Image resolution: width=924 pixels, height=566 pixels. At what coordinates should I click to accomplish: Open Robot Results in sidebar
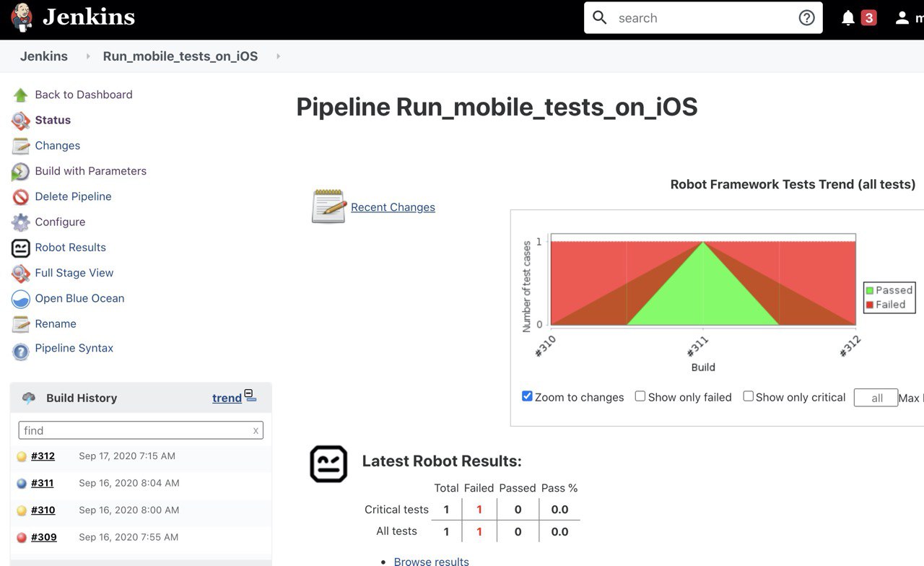point(70,247)
